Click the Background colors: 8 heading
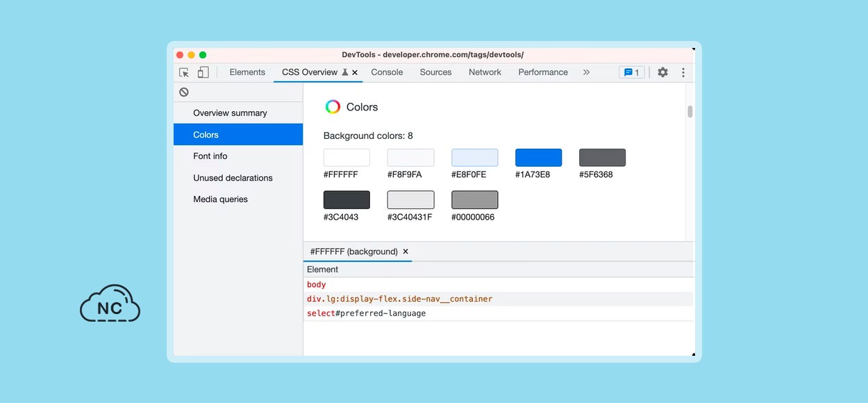The height and width of the screenshot is (403, 868). (368, 135)
